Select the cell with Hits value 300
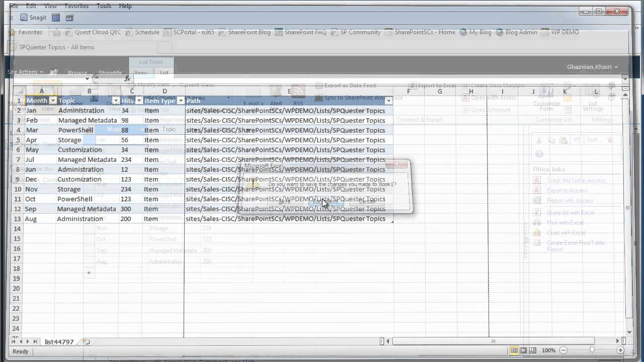The height and width of the screenshot is (362, 644). (x=131, y=209)
